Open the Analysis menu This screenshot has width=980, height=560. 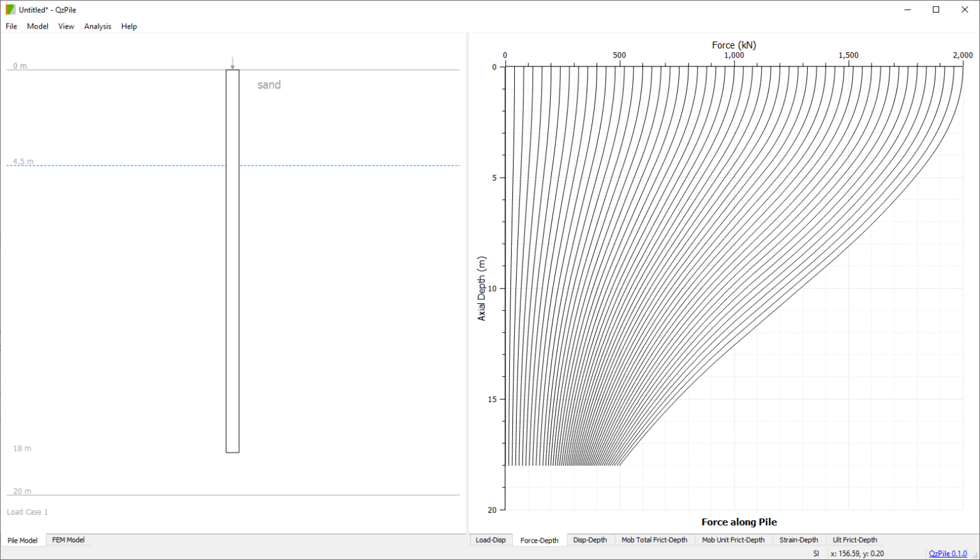click(x=98, y=26)
